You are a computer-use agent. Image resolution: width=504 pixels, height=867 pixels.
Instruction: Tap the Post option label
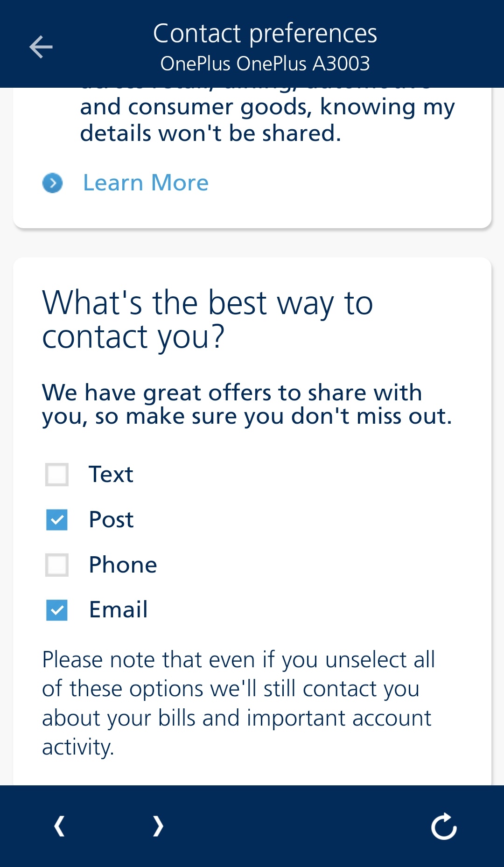[x=111, y=520]
